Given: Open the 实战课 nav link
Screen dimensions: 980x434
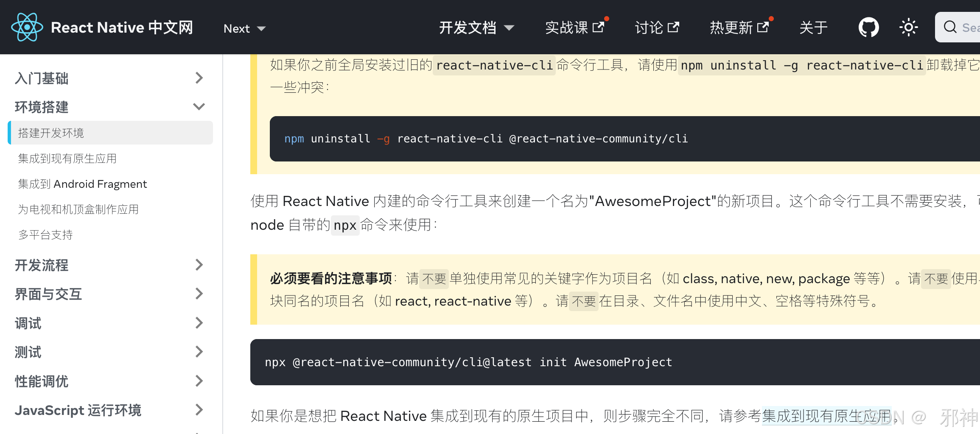Looking at the screenshot, I should tap(575, 28).
